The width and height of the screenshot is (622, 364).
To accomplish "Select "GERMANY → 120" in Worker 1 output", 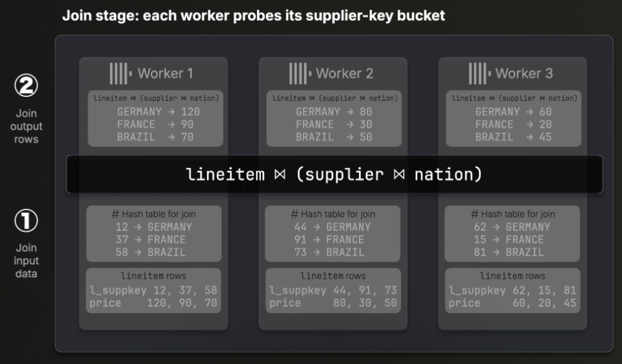I will [158, 112].
